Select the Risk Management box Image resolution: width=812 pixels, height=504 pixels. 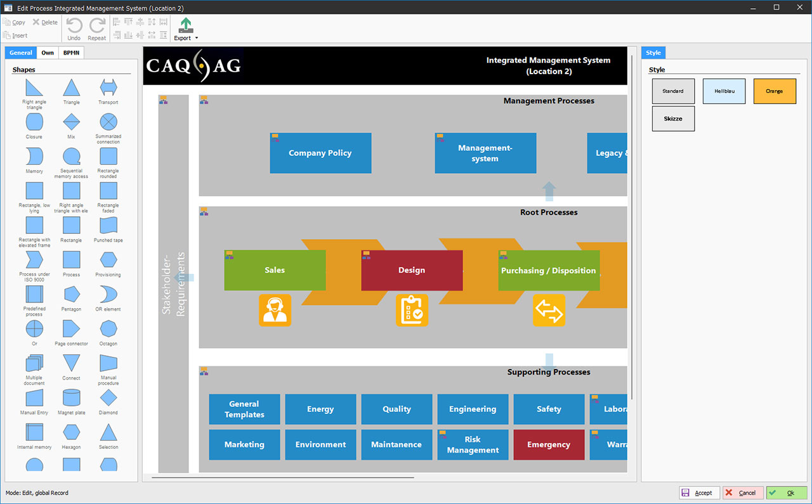[x=473, y=444]
